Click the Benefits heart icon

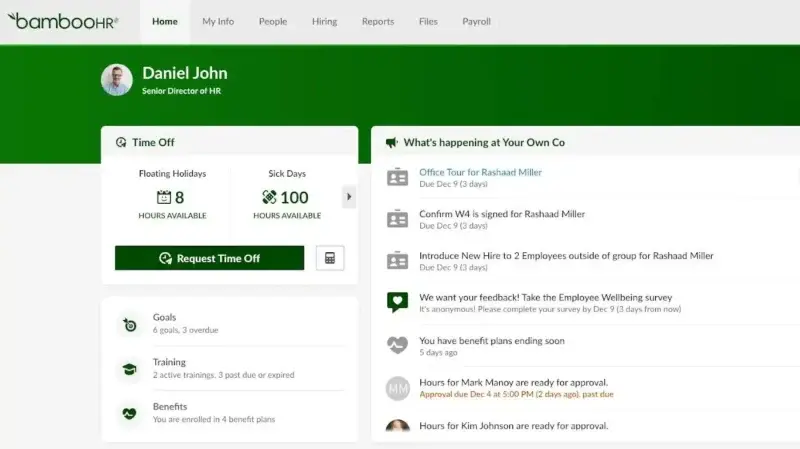tap(130, 413)
